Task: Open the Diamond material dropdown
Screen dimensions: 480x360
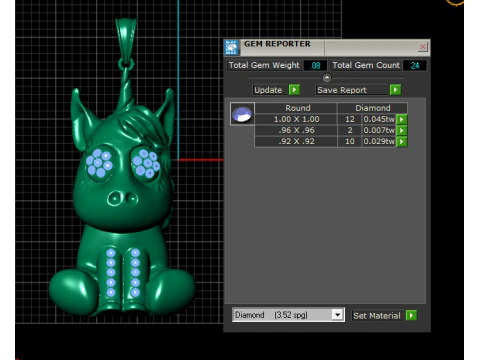Action: (x=337, y=315)
